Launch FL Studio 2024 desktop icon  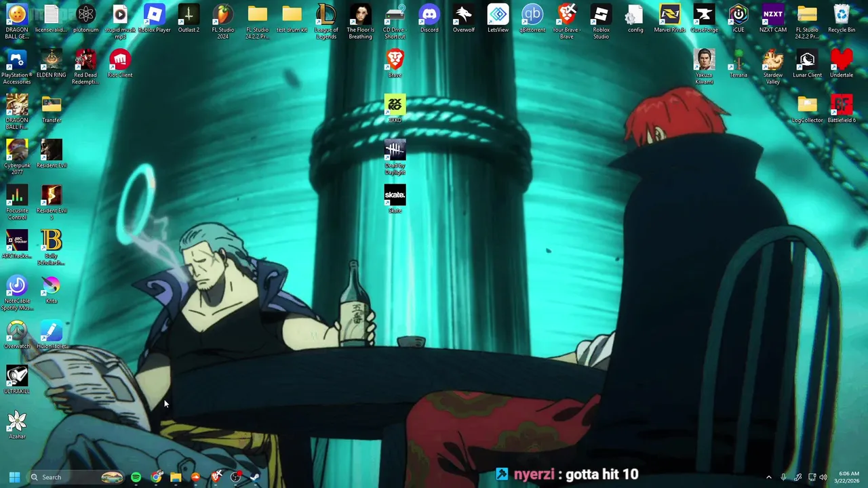223,22
